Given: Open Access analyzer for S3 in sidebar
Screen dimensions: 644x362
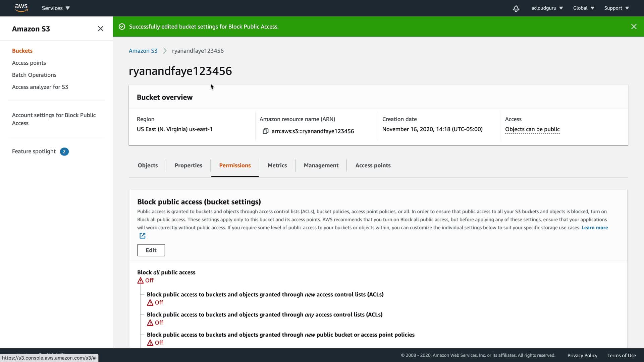Looking at the screenshot, I should pos(40,87).
